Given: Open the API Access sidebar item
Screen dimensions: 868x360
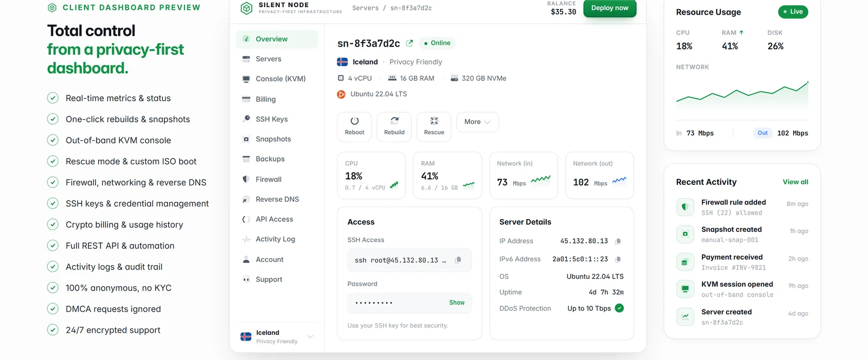Looking at the screenshot, I should click(277, 220).
